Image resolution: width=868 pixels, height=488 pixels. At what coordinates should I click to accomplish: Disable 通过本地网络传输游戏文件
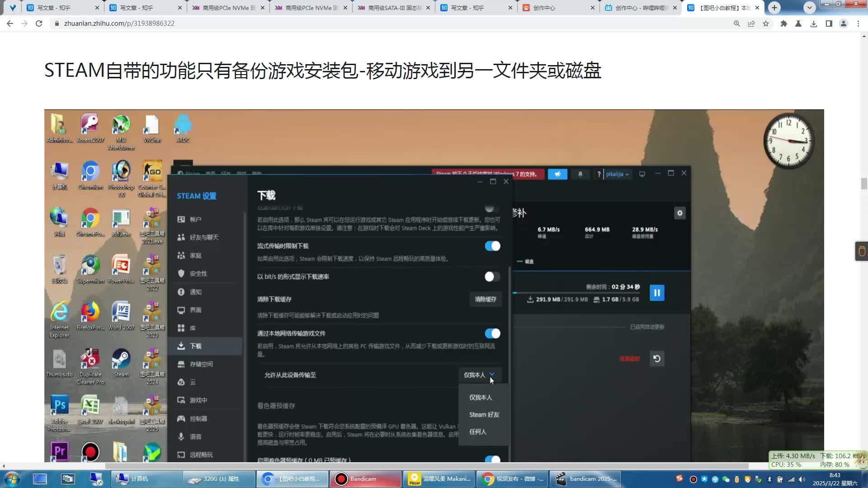click(492, 333)
